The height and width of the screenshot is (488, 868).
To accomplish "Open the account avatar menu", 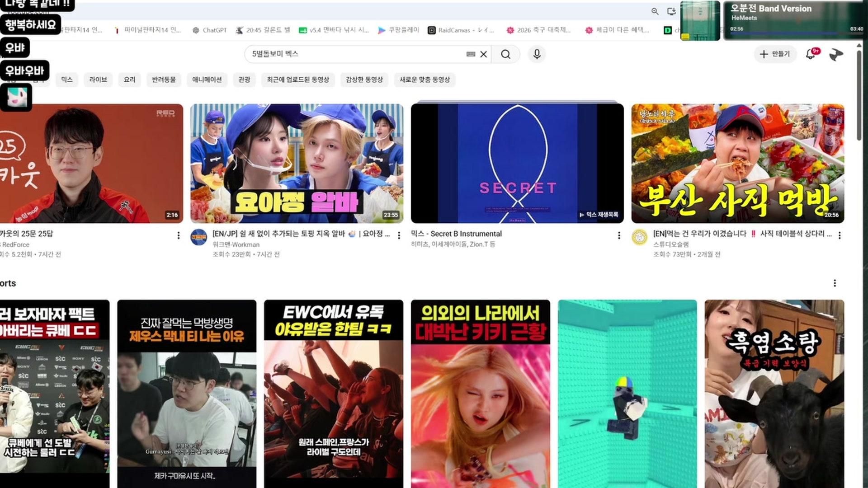I will tap(836, 54).
